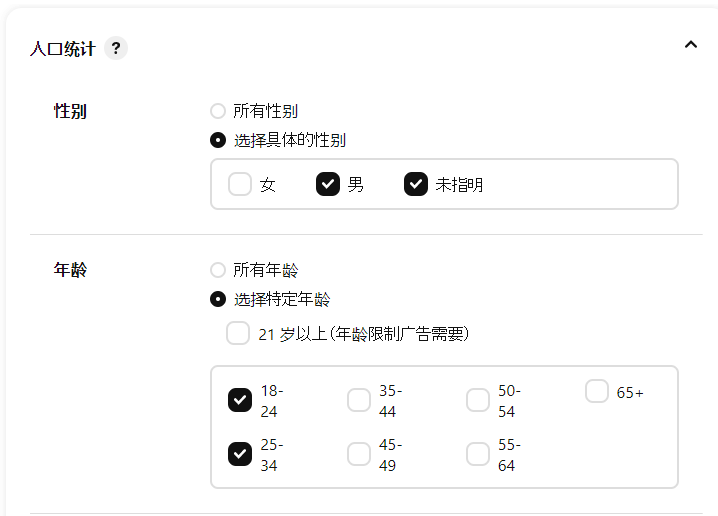This screenshot has width=718, height=516.
Task: Uncheck the 25-34 age range checkbox
Action: [240, 454]
